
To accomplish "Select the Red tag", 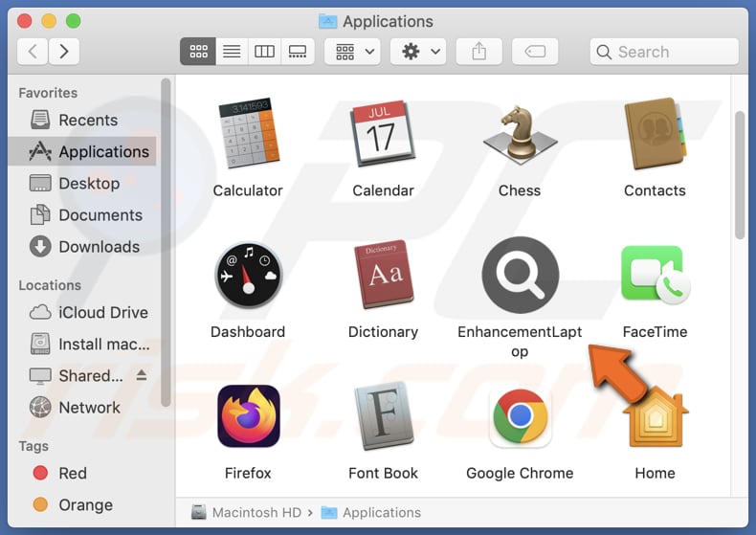I will point(82,474).
